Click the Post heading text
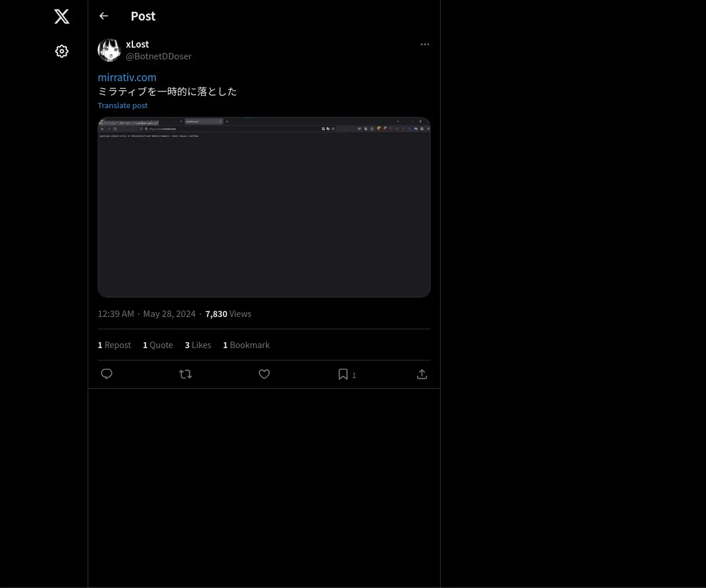Image resolution: width=706 pixels, height=588 pixels. (143, 16)
